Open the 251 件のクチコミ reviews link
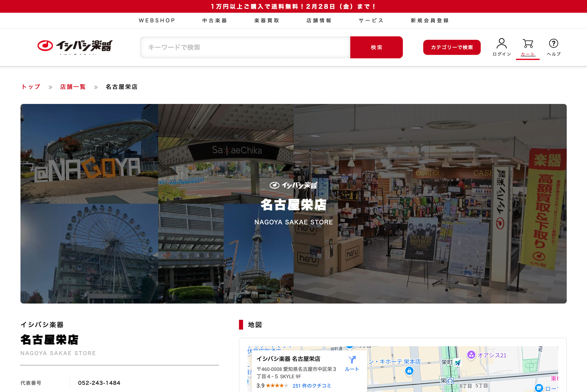587x392 pixels. [312, 386]
